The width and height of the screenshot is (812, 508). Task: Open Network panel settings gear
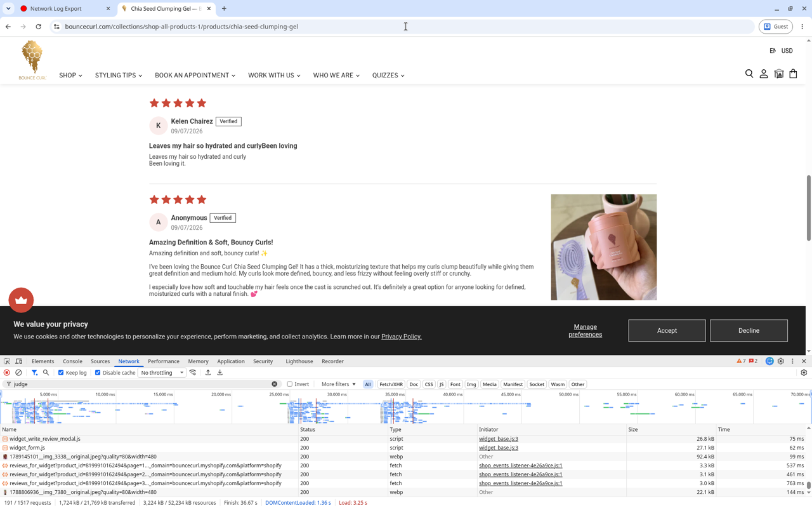point(804,373)
